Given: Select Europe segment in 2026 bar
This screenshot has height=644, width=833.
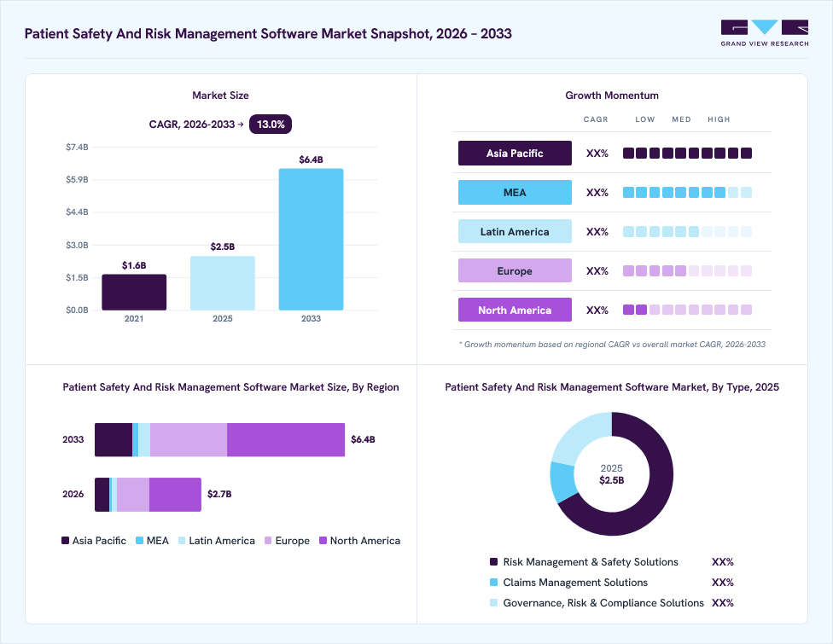Looking at the screenshot, I should click(x=133, y=494).
